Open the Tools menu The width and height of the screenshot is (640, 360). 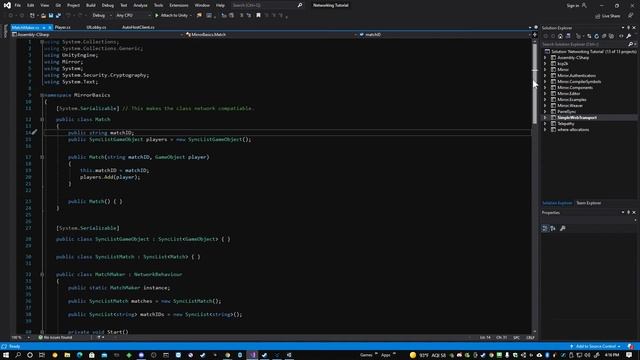pyautogui.click(x=158, y=5)
